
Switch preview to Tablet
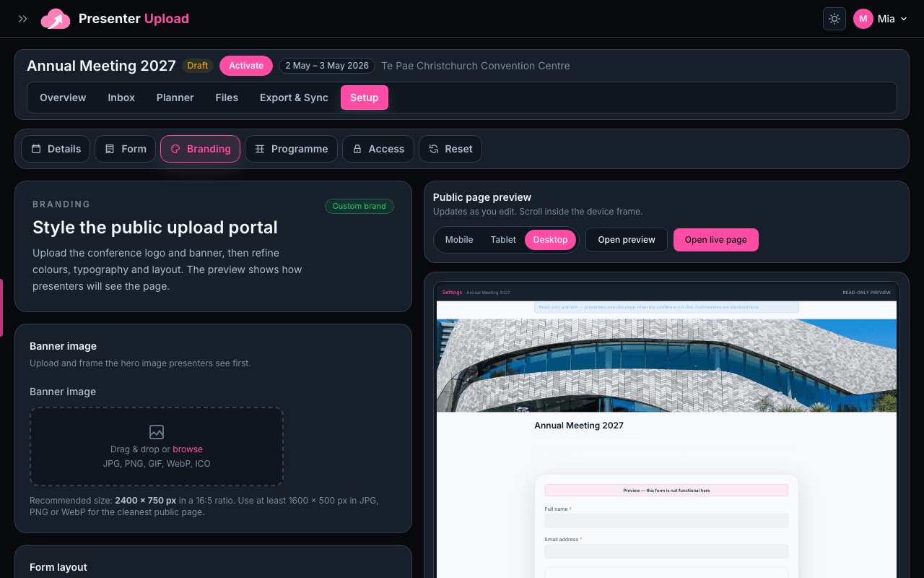point(503,240)
